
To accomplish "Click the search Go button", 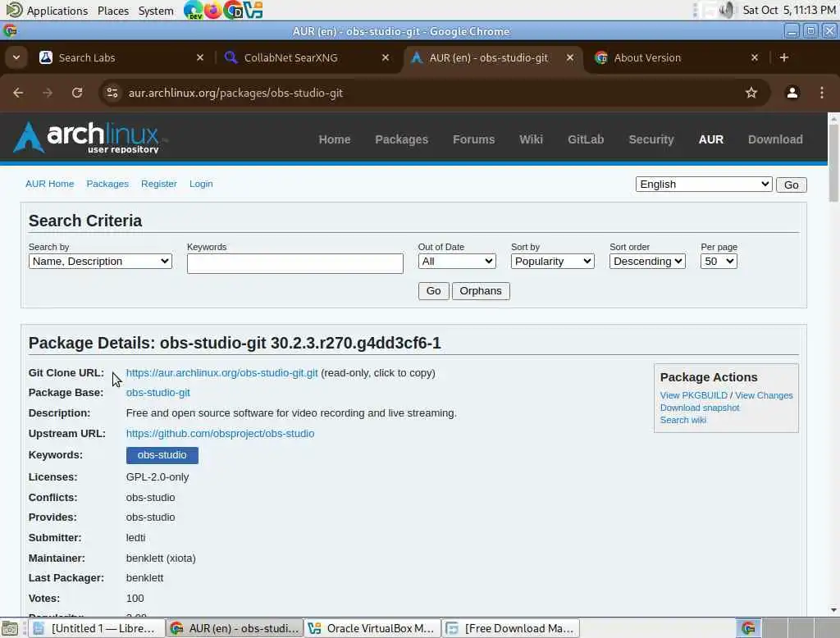I will tap(433, 291).
